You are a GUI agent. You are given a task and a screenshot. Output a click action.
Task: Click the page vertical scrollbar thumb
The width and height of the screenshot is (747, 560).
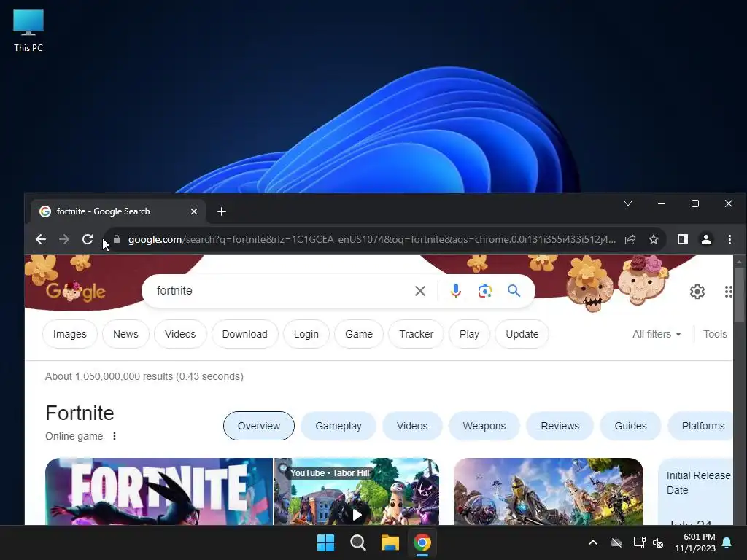click(x=739, y=295)
